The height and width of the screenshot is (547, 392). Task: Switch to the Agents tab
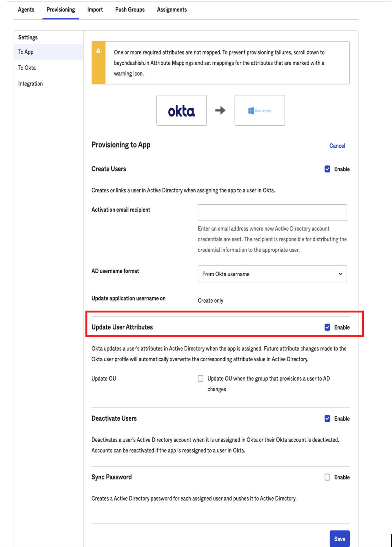click(x=26, y=10)
